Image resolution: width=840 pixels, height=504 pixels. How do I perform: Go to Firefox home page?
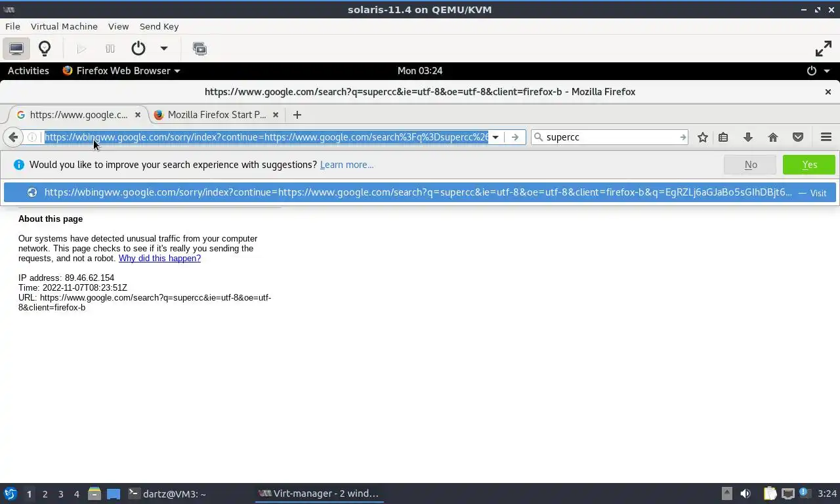point(772,137)
